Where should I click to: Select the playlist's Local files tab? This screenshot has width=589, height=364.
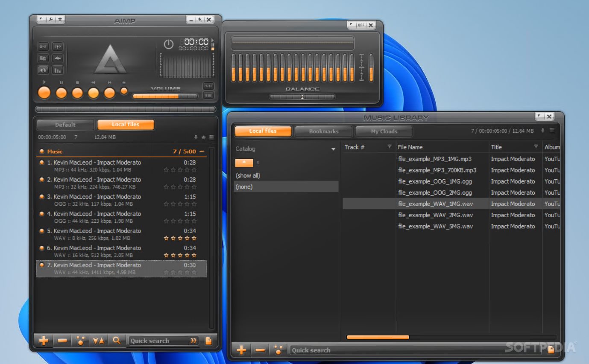(126, 125)
